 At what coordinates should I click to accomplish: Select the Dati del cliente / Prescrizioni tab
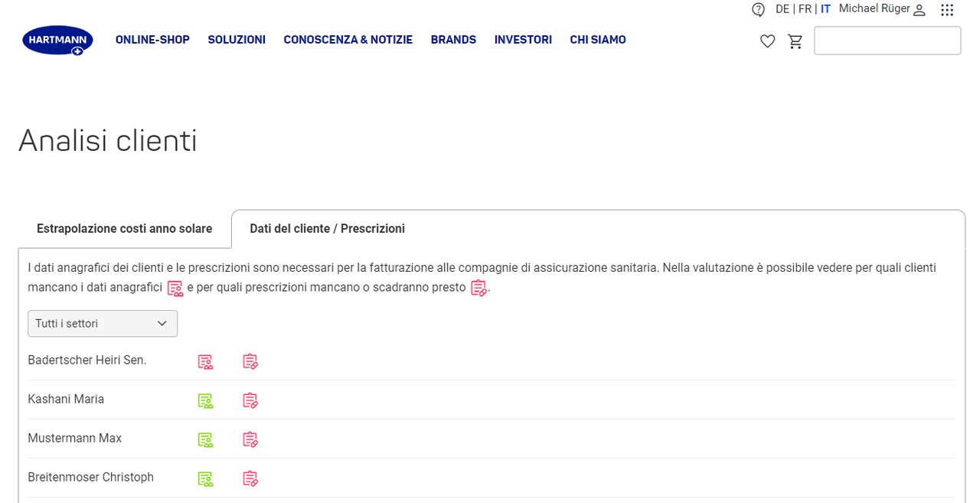point(328,228)
